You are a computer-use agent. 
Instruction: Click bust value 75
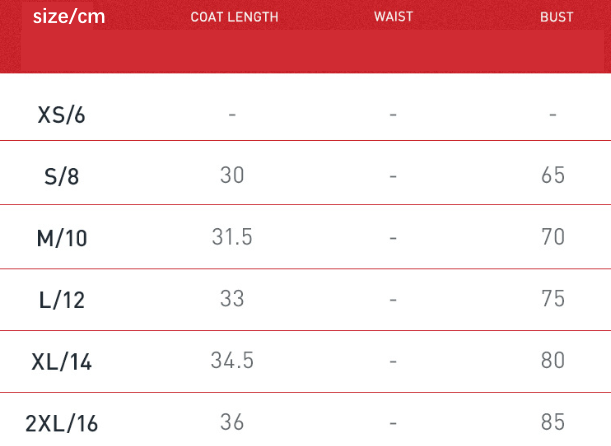[x=553, y=298]
